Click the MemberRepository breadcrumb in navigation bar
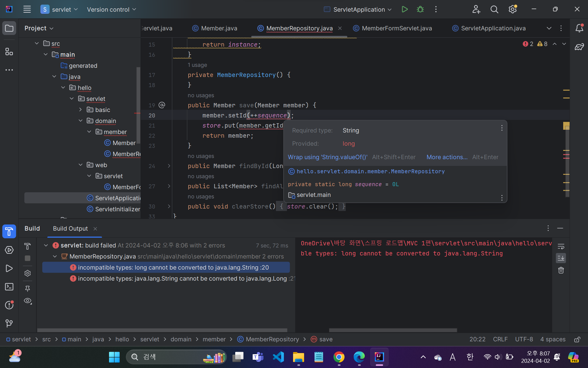 coord(269,339)
